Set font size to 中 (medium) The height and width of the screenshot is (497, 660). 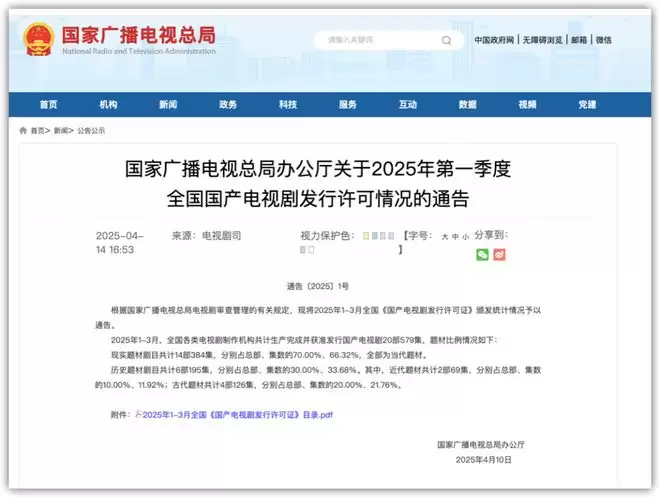pyautogui.click(x=455, y=237)
